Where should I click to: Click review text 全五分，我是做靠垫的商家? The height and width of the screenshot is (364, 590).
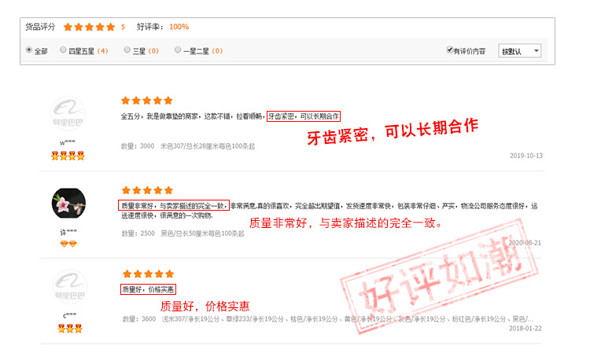pyautogui.click(x=159, y=116)
